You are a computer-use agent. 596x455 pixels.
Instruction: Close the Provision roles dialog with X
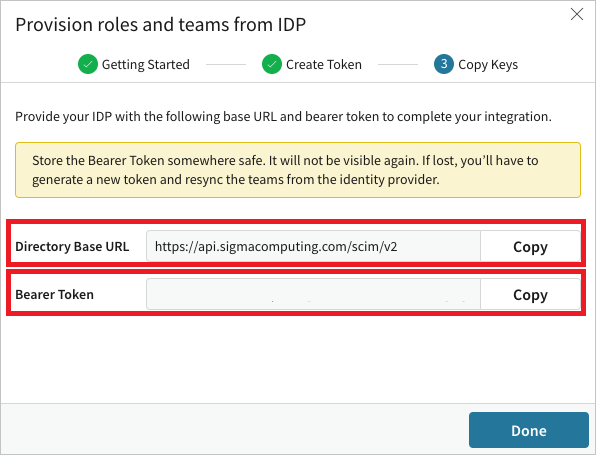tap(577, 14)
